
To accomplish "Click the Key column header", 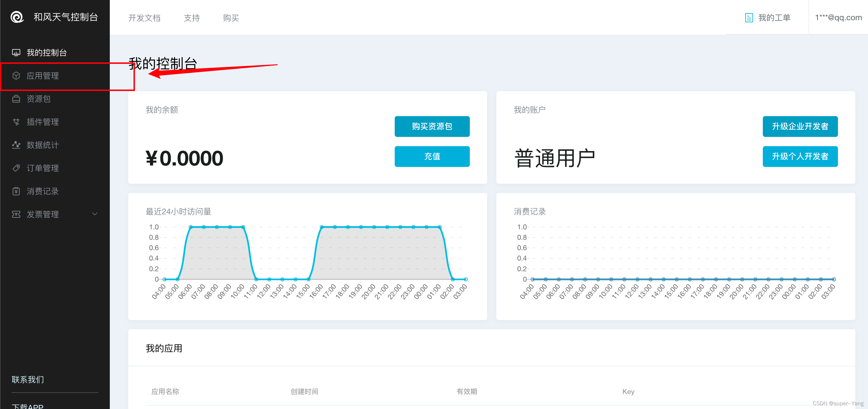I will pos(628,391).
